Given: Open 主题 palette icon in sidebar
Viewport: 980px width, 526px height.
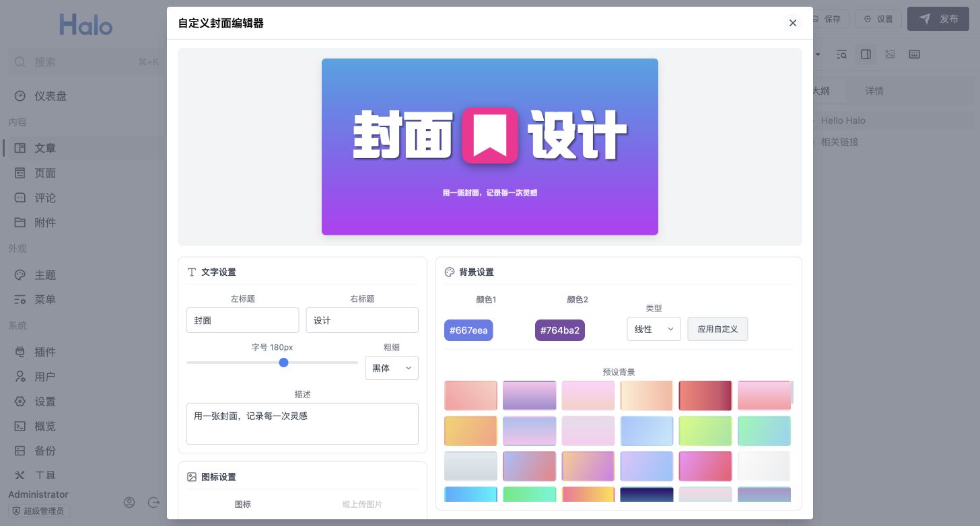Looking at the screenshot, I should click(x=20, y=275).
